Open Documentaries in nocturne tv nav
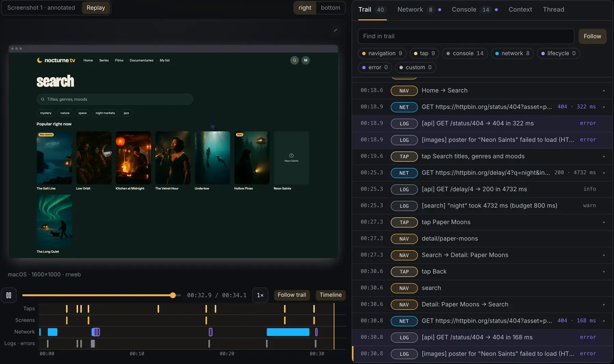This screenshot has height=364, width=614. point(141,60)
